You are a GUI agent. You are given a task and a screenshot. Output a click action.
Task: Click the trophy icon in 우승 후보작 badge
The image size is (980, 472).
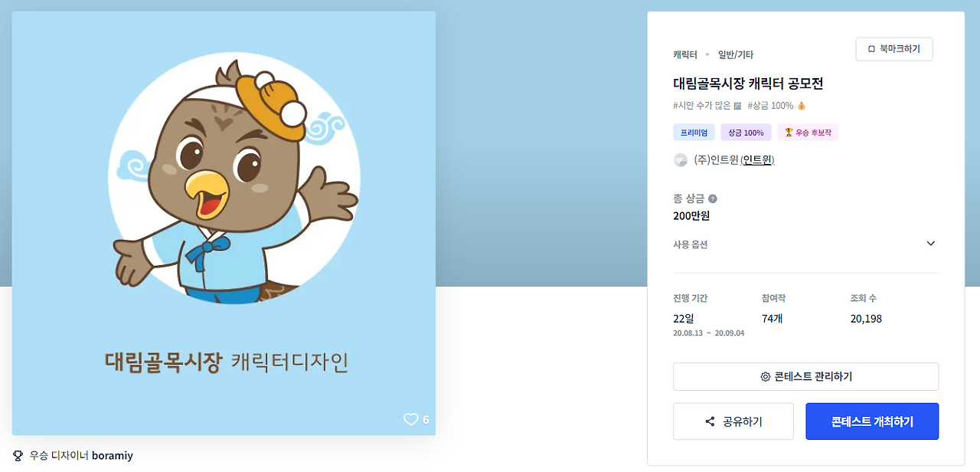tap(788, 133)
